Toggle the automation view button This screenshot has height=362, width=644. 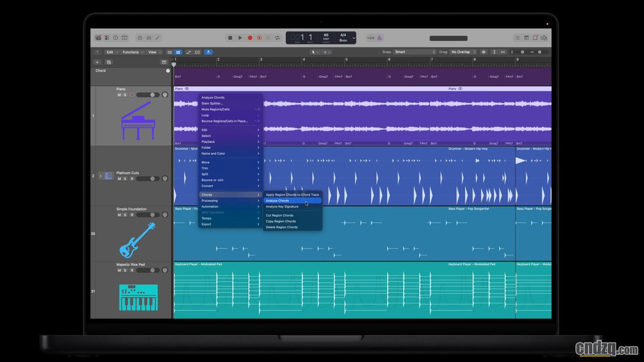coord(188,52)
